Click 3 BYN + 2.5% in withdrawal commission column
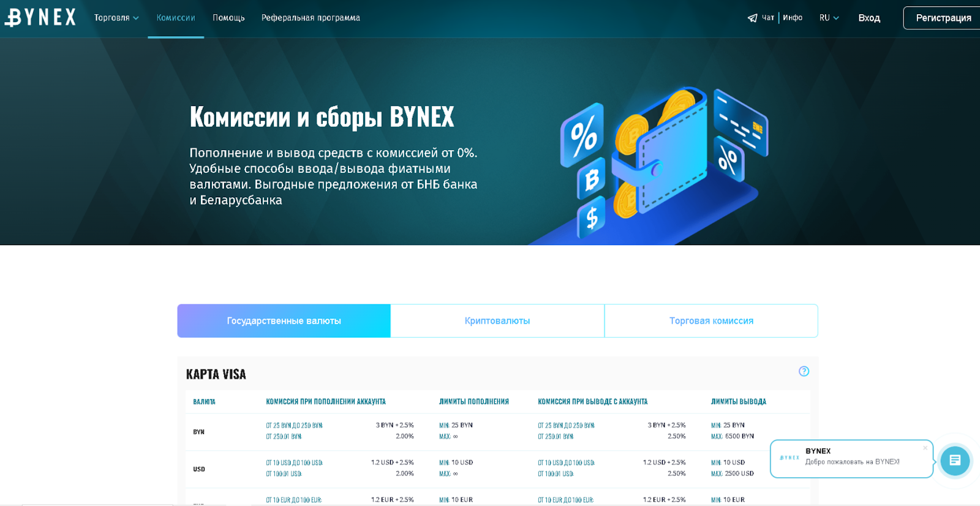Screen dimensions: 980x506 667,425
